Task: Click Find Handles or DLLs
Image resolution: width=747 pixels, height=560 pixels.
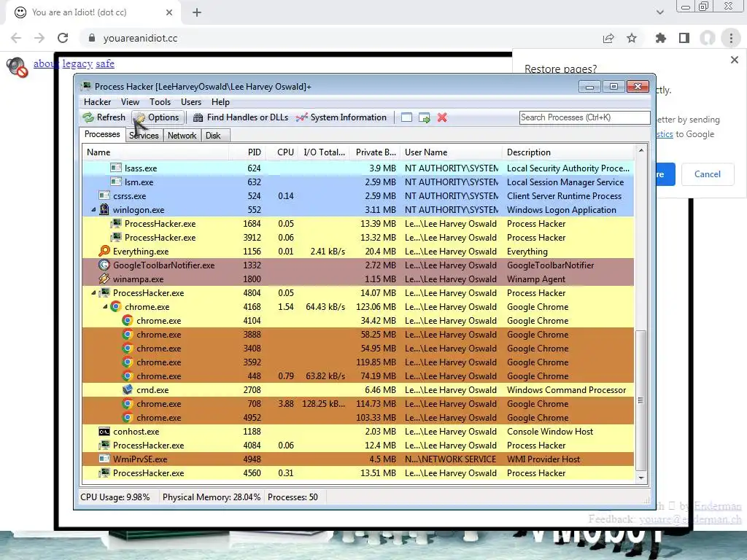Action: [241, 117]
